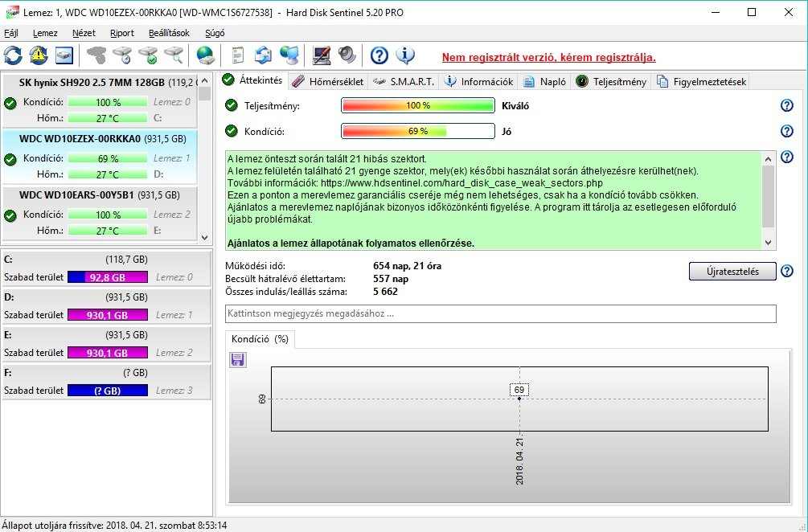Click green check icon next to Teljesítmény label
808x532 pixels.
tap(232, 105)
